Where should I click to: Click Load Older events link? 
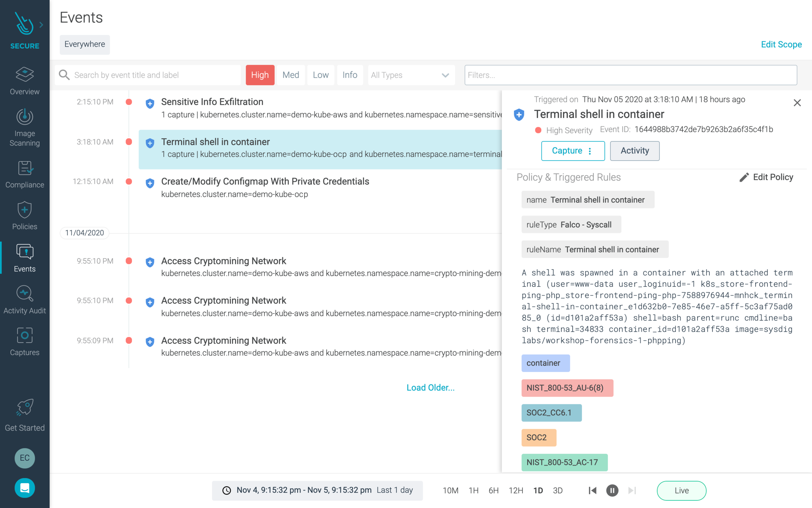tap(430, 387)
